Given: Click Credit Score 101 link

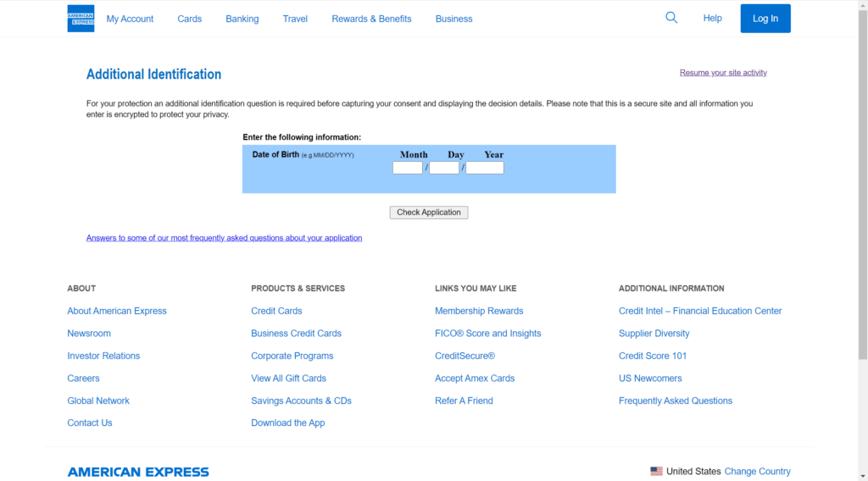Looking at the screenshot, I should pyautogui.click(x=653, y=356).
